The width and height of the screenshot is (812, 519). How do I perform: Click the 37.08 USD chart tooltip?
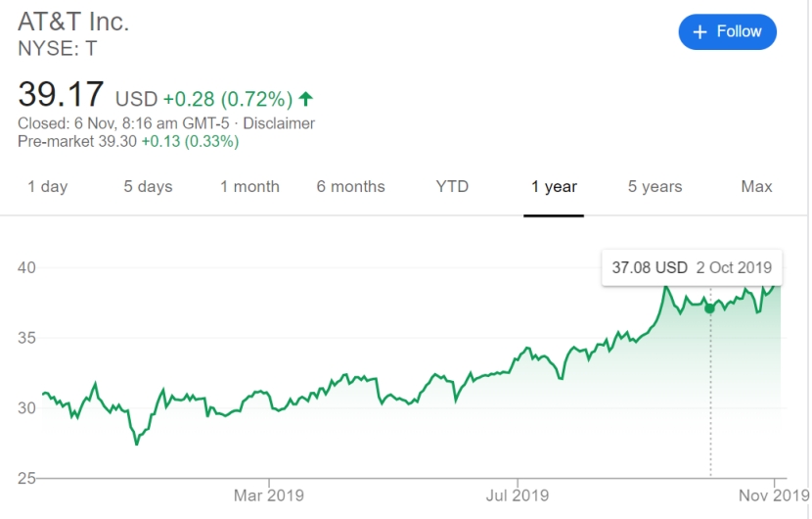click(692, 267)
